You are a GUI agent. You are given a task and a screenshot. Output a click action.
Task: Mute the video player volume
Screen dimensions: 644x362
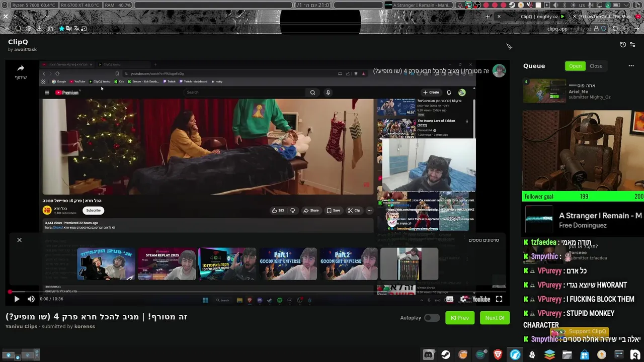click(31, 299)
